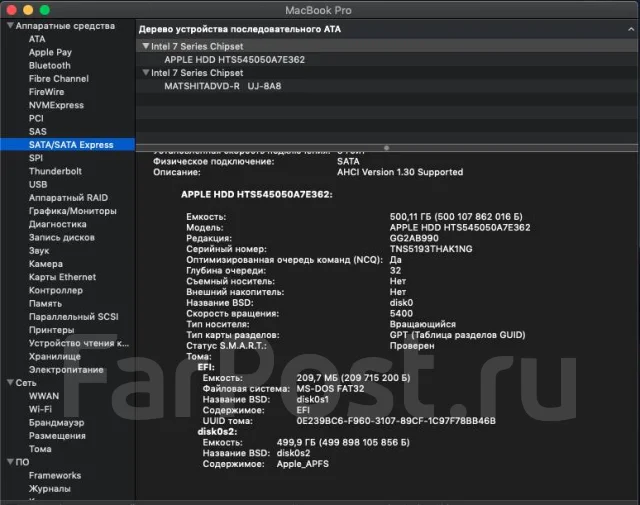
Task: Click the serial number TNS5193THAK1NG
Action: (431, 249)
